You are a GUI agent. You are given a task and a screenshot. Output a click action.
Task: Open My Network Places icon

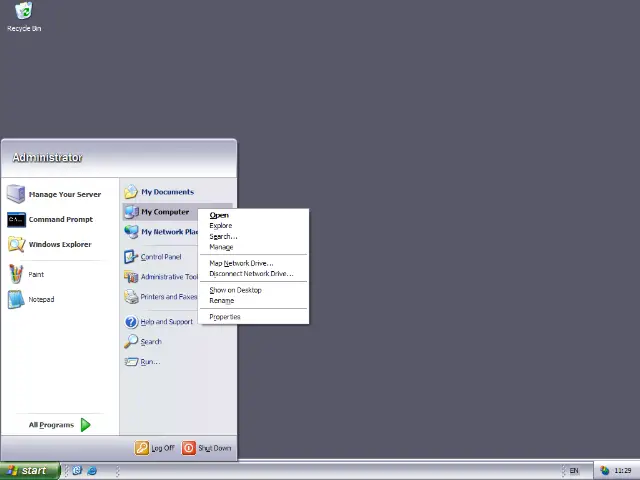pyautogui.click(x=131, y=232)
